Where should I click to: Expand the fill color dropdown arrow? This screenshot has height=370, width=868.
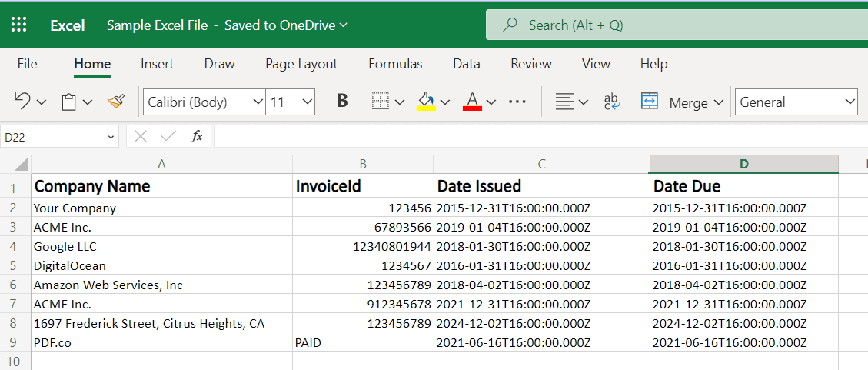[445, 102]
